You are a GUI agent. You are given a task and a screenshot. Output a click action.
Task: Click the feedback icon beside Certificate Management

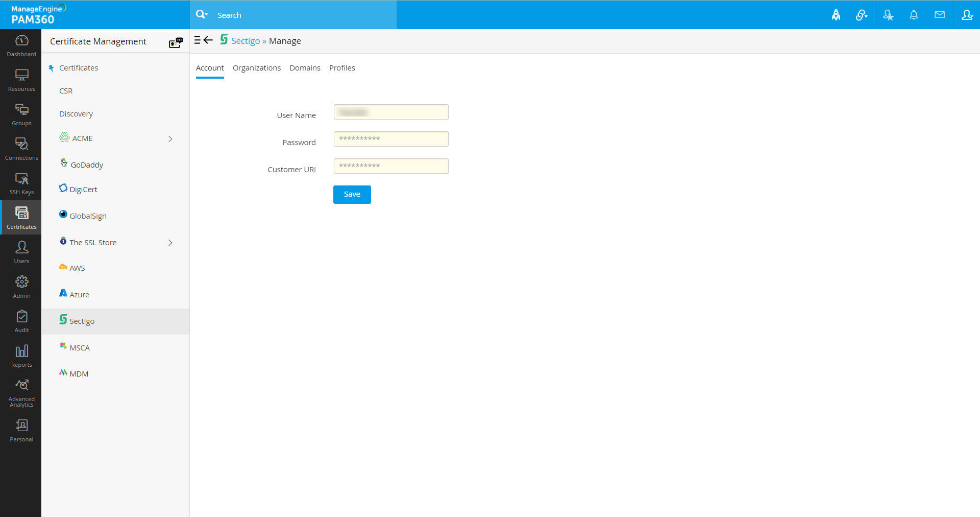coord(176,42)
